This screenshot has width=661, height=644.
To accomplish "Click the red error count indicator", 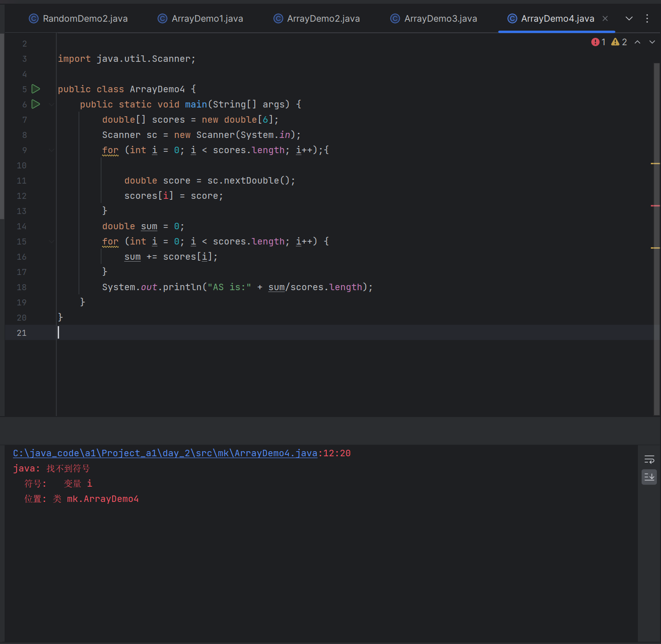I will tap(598, 42).
